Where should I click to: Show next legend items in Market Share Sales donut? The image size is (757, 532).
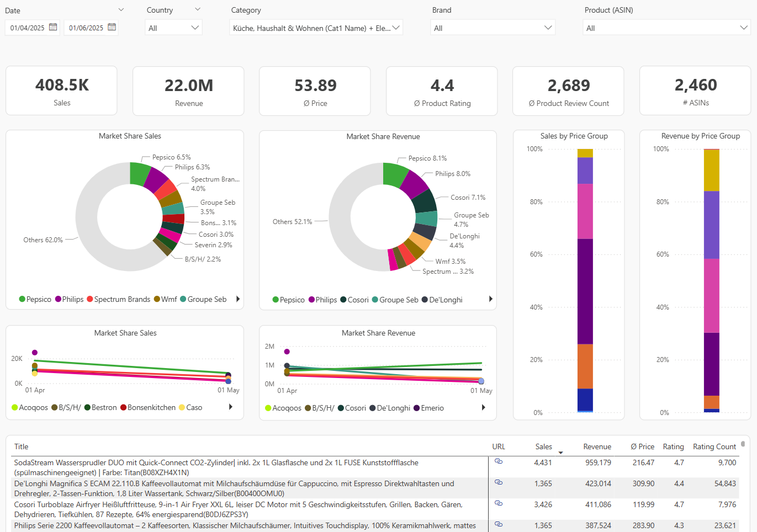(x=238, y=299)
